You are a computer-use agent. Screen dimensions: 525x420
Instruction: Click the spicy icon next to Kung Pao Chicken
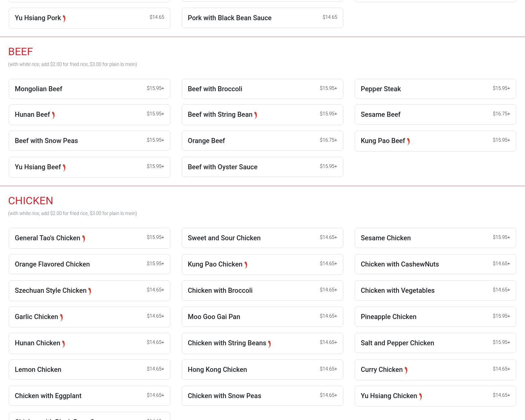[x=246, y=265]
